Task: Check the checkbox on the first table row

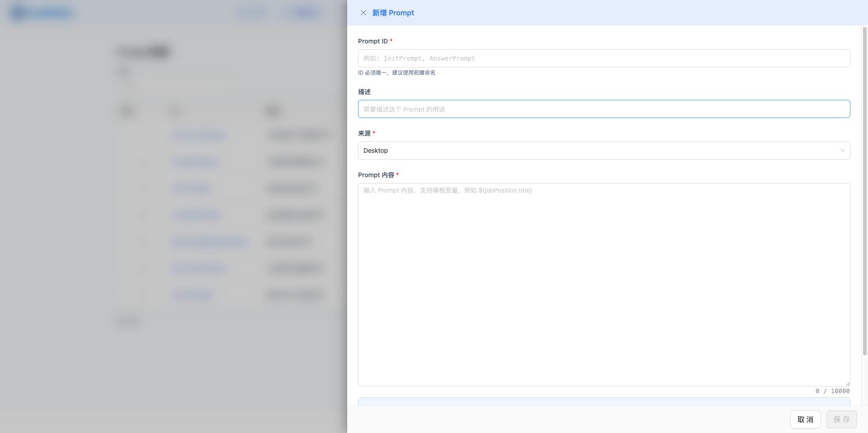Action: point(143,135)
